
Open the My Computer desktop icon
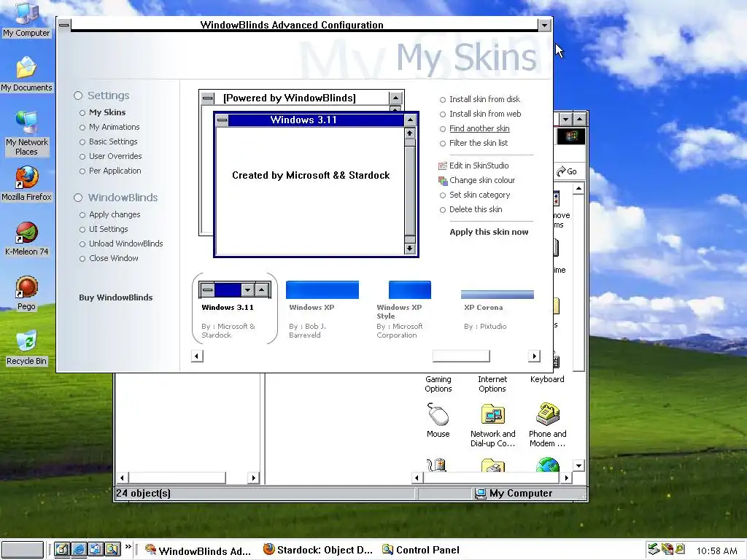[x=26, y=19]
